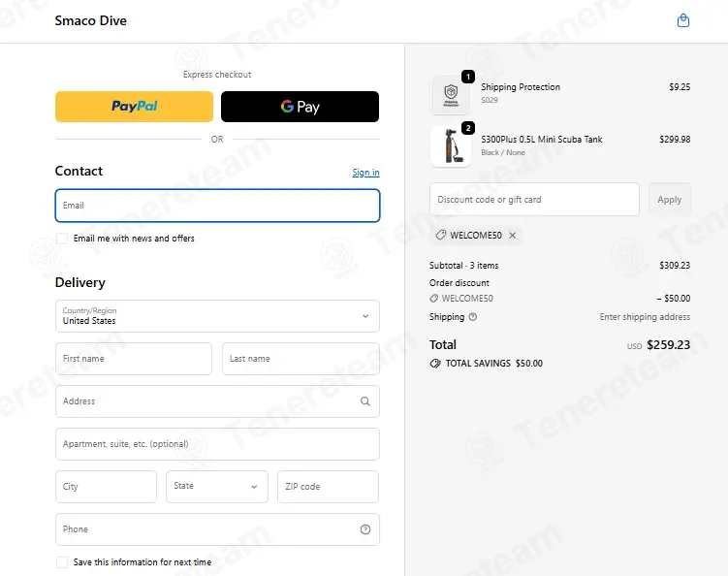Click the Apply discount button
728x576 pixels.
[x=670, y=200]
